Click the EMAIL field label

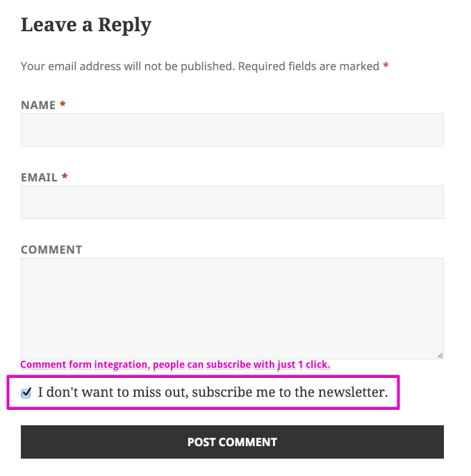(39, 178)
